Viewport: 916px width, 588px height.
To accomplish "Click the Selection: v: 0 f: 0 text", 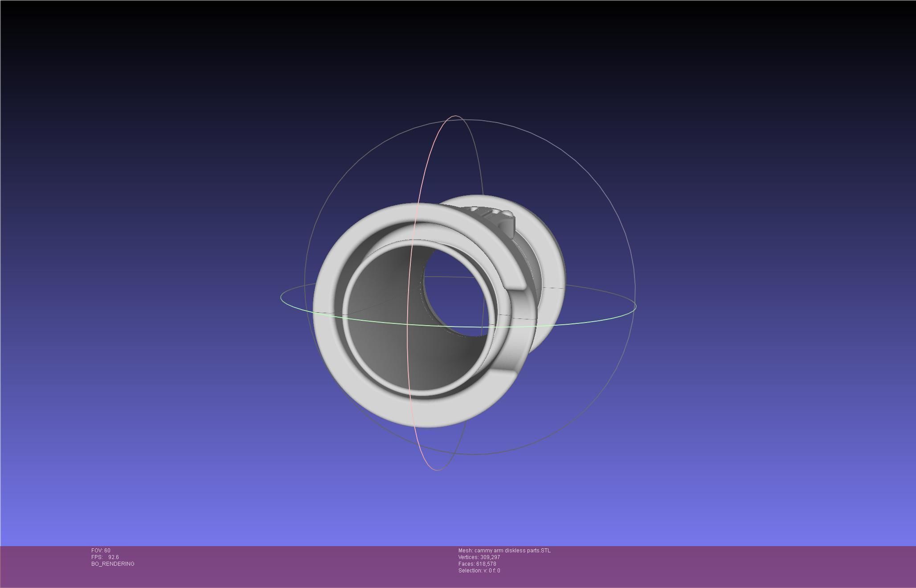I will 479,571.
